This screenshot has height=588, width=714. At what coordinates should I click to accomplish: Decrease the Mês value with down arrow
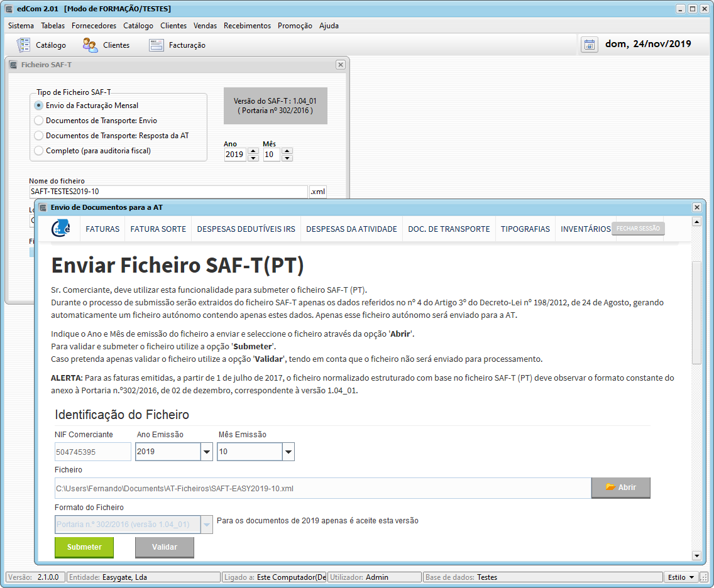click(287, 158)
